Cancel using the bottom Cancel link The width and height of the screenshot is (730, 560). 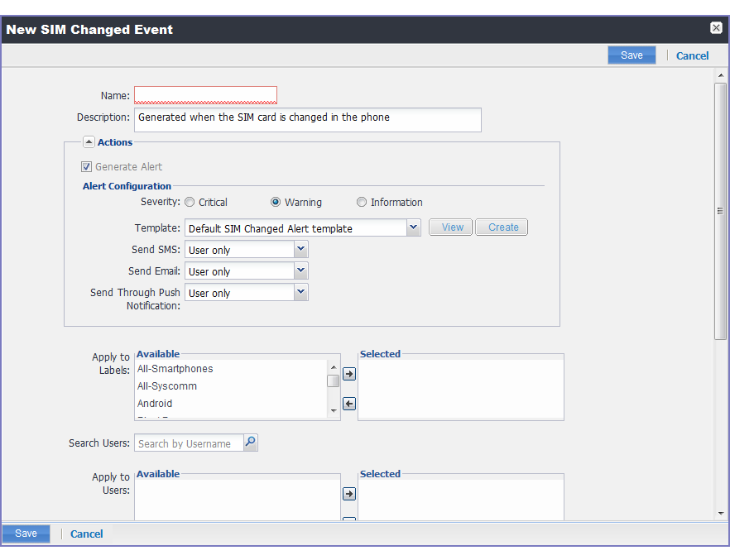coord(86,534)
